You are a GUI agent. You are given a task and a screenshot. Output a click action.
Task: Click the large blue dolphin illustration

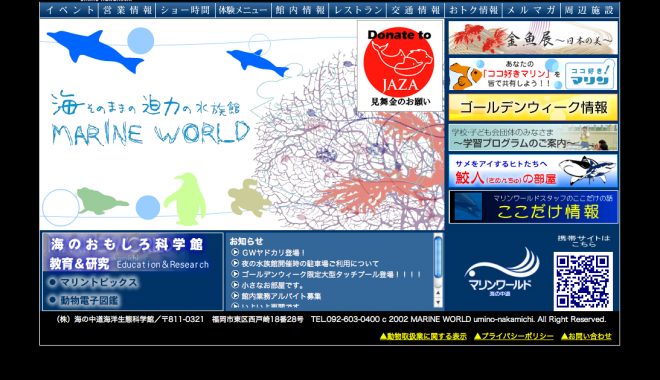click(x=95, y=51)
